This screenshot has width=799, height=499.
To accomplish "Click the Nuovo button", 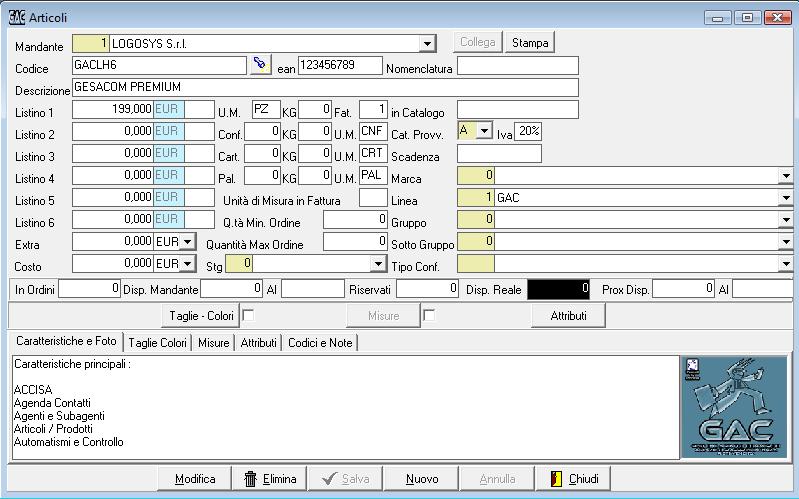I will pos(422,479).
